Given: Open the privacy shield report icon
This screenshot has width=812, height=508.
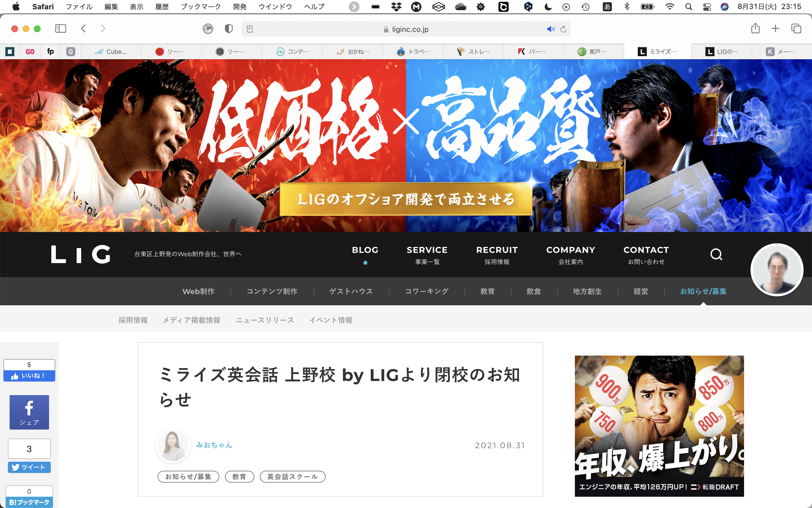Looking at the screenshot, I should (x=228, y=29).
